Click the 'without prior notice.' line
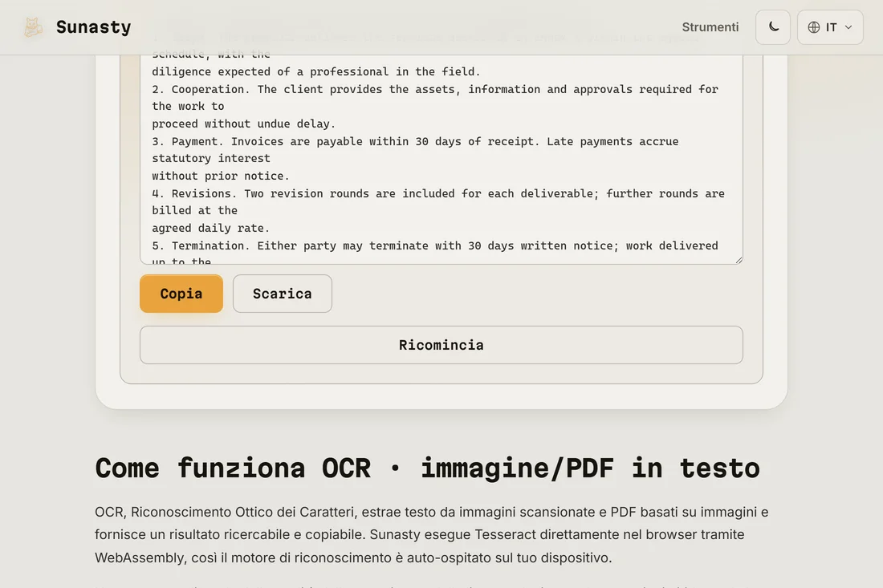Viewport: 883px width, 588px height. pyautogui.click(x=220, y=176)
